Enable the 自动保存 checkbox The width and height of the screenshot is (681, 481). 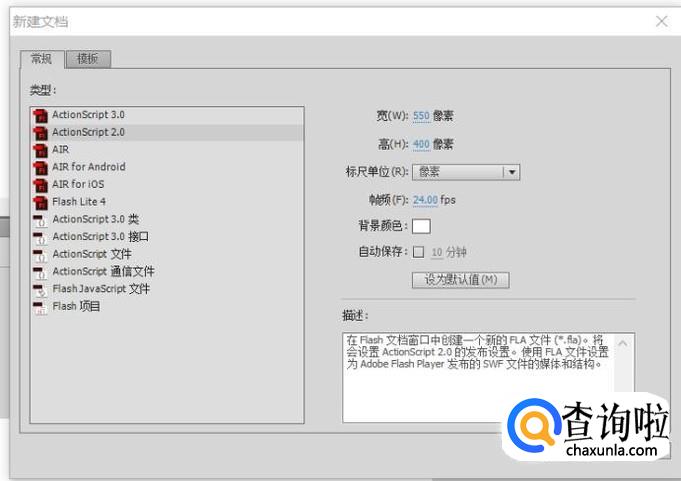click(418, 252)
